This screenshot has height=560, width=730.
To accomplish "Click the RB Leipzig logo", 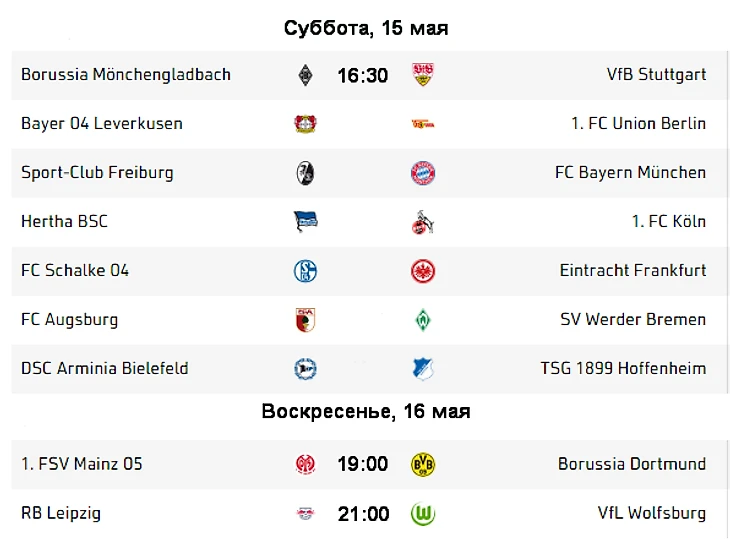I will [x=306, y=514].
